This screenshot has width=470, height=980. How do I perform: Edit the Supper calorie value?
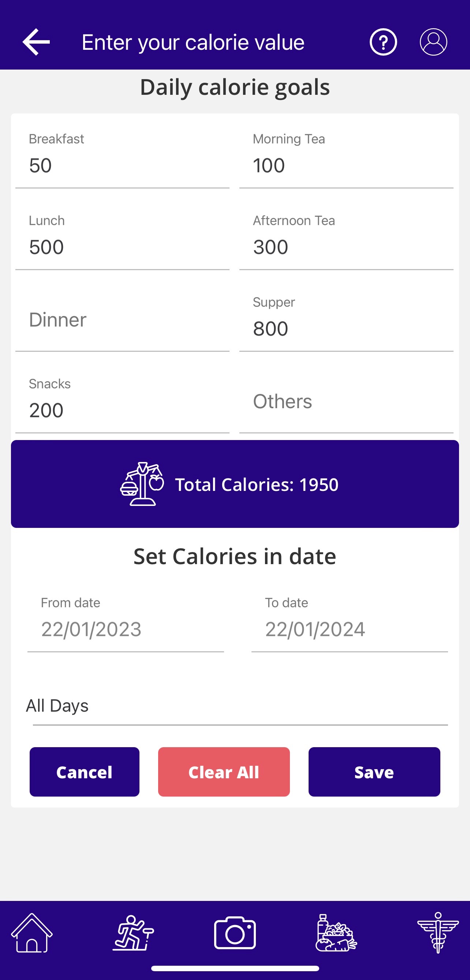point(346,329)
